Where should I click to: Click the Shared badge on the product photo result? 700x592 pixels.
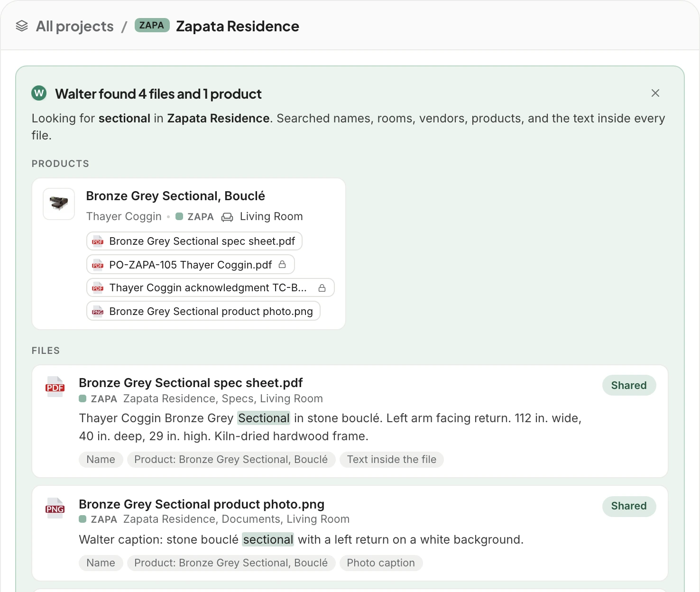(x=629, y=506)
